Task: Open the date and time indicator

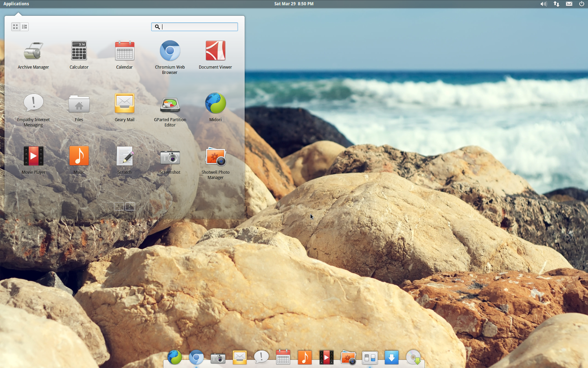Action: tap(294, 4)
